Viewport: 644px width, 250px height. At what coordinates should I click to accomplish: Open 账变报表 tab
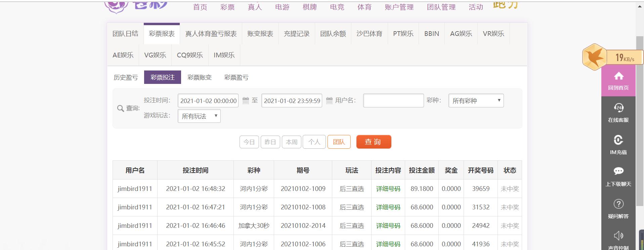point(260,34)
